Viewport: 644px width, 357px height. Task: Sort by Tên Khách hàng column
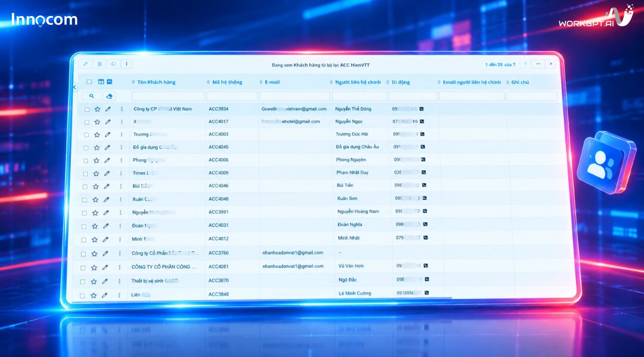tap(154, 82)
